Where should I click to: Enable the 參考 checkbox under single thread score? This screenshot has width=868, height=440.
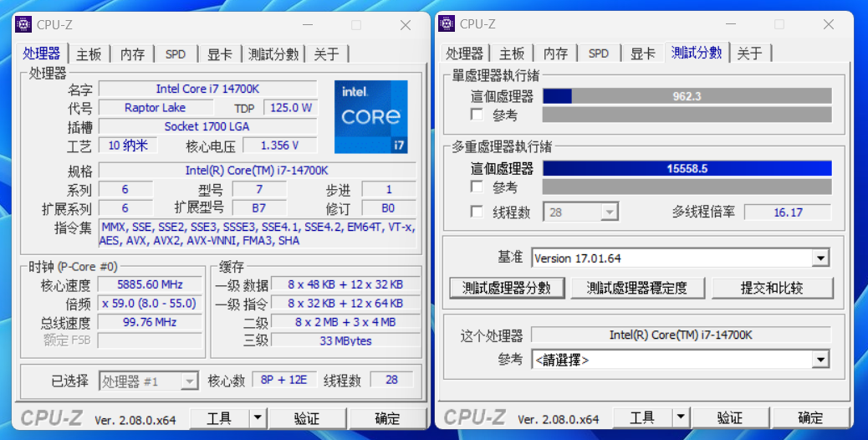point(477,114)
